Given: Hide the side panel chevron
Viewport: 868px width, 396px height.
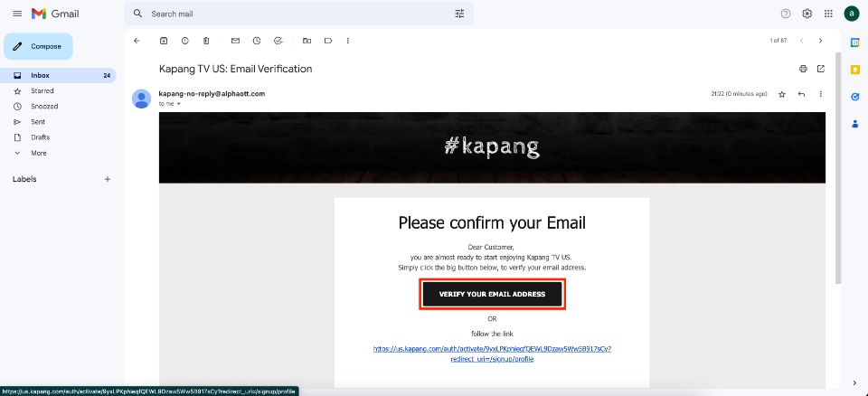Looking at the screenshot, I should coord(854,382).
